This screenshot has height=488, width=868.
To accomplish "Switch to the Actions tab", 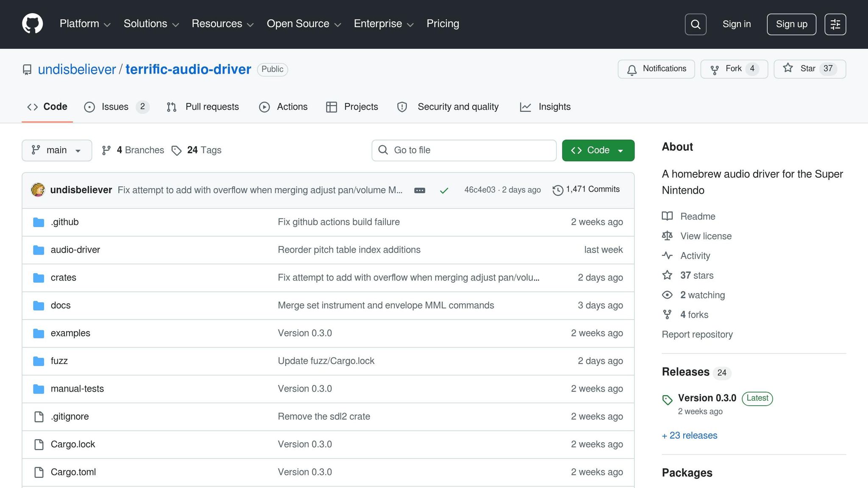I will pyautogui.click(x=283, y=107).
